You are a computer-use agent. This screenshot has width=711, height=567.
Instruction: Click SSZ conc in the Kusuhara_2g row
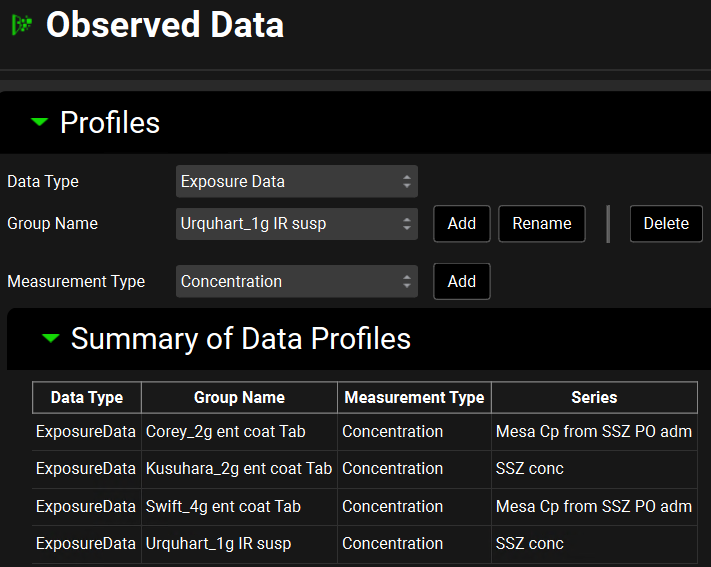pos(530,469)
